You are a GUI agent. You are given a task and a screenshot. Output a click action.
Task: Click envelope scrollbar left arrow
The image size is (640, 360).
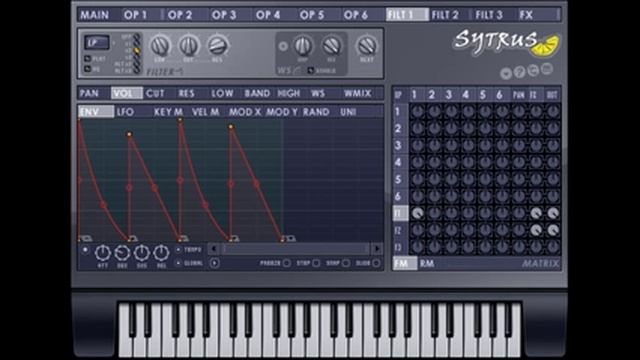coord(213,249)
